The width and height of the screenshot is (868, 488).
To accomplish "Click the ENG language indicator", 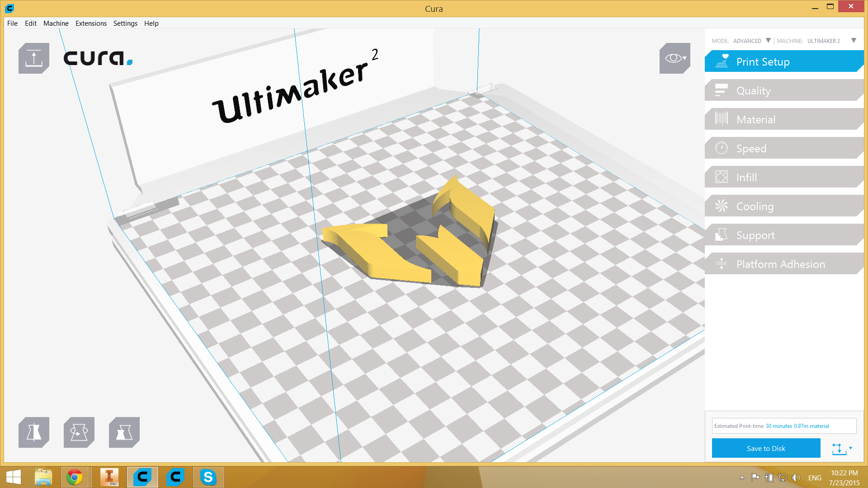I will (x=815, y=478).
